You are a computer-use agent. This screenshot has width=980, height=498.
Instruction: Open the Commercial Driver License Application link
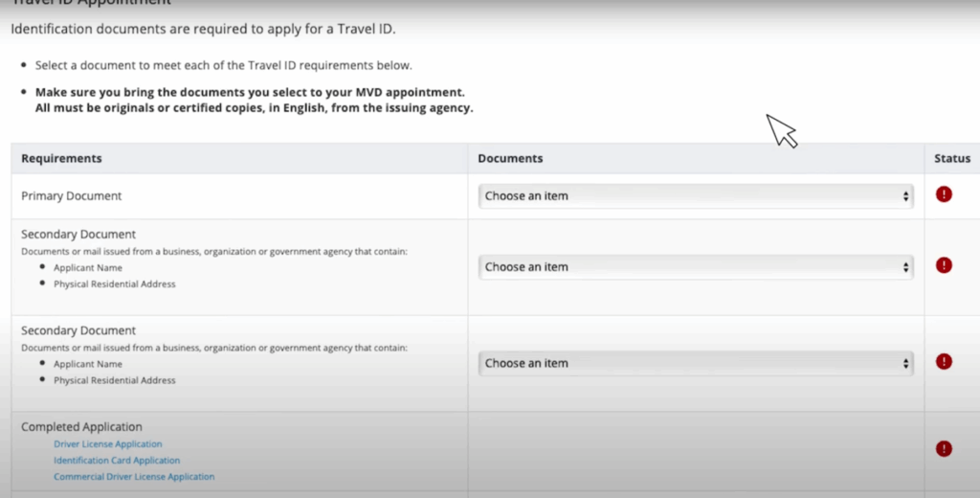pyautogui.click(x=134, y=477)
